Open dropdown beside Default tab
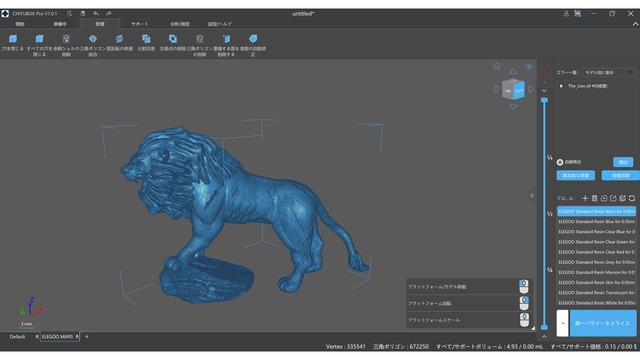The width and height of the screenshot is (640, 360). tap(37, 337)
